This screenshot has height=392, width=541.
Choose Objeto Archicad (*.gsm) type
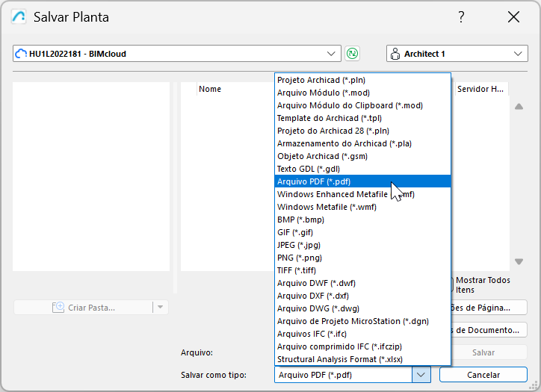pyautogui.click(x=362, y=156)
